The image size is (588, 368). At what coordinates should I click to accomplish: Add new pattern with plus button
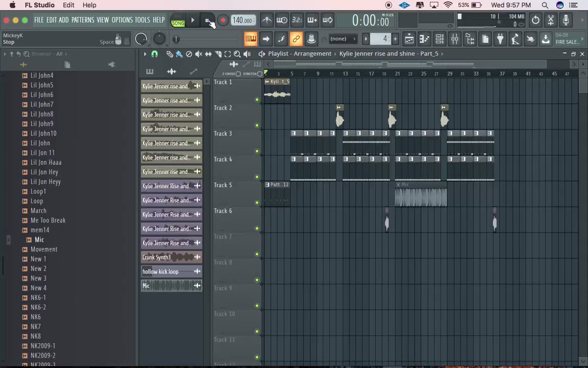click(x=395, y=39)
